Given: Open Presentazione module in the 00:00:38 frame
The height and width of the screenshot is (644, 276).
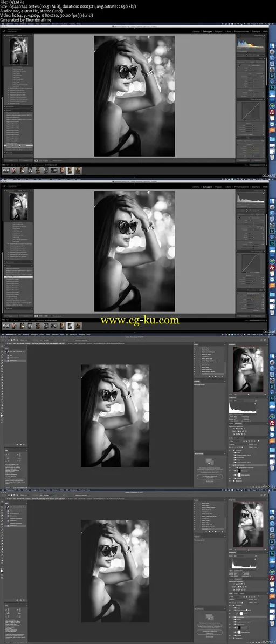Looking at the screenshot, I should coord(241,31).
